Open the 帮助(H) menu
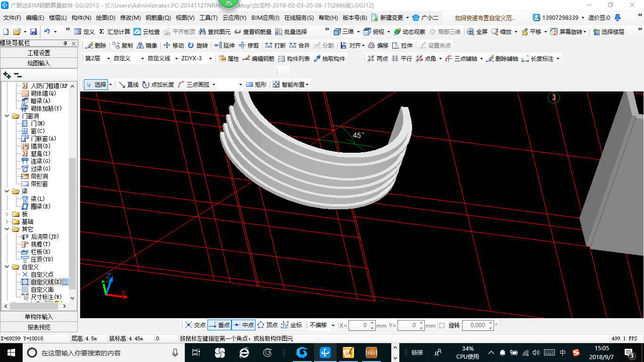 (x=328, y=18)
